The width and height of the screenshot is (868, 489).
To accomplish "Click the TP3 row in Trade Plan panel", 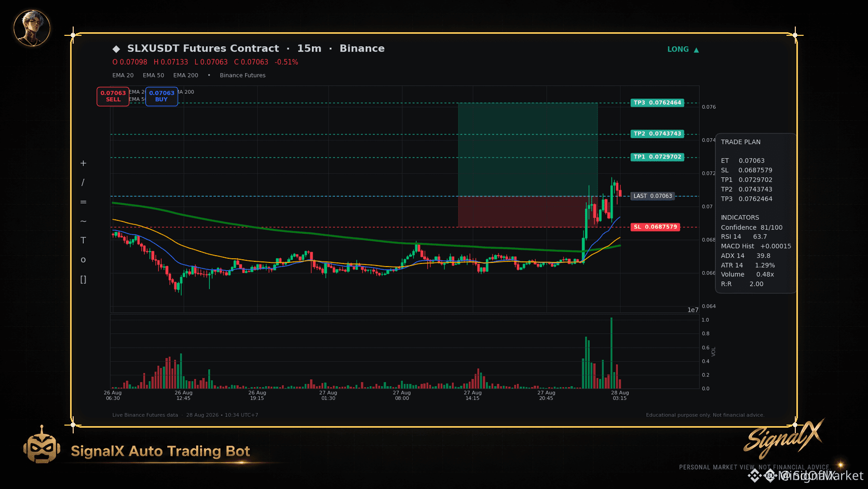I will pos(747,199).
